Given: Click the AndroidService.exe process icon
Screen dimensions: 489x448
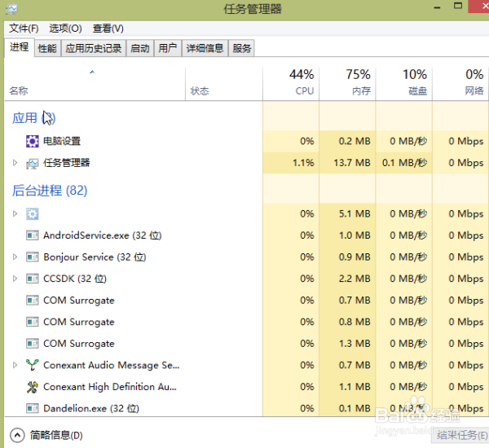Looking at the screenshot, I should [x=32, y=235].
